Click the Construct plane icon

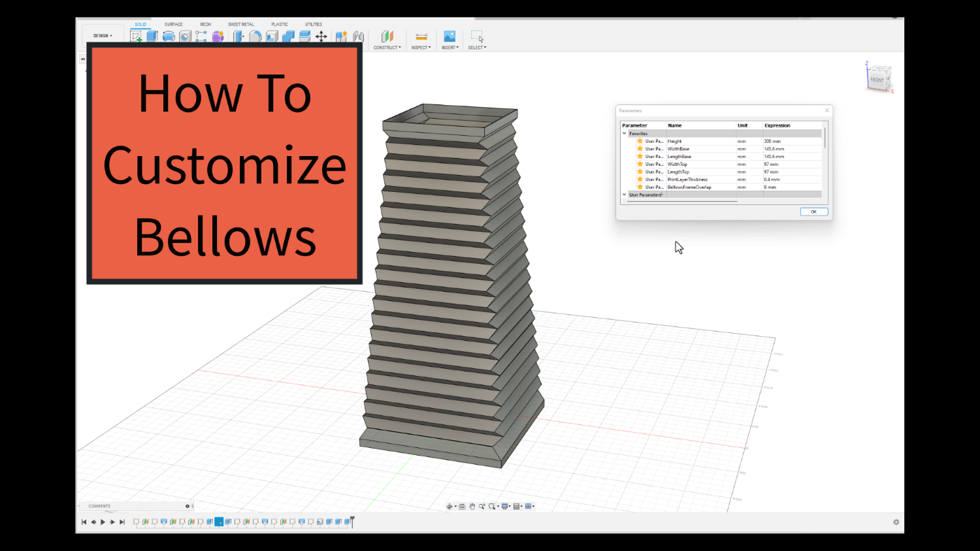(387, 37)
